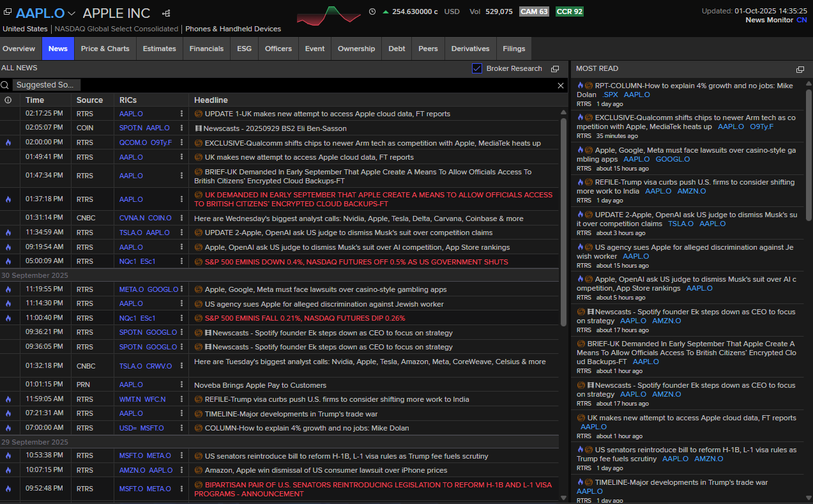Click the Most Read panel scrollbar thumb
813x504 pixels.
click(x=809, y=155)
